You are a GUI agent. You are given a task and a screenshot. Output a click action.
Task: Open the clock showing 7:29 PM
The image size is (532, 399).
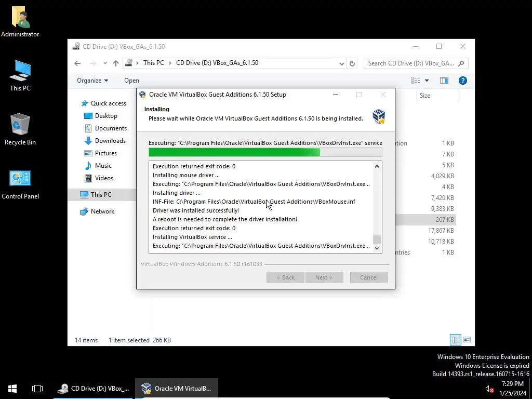click(513, 389)
